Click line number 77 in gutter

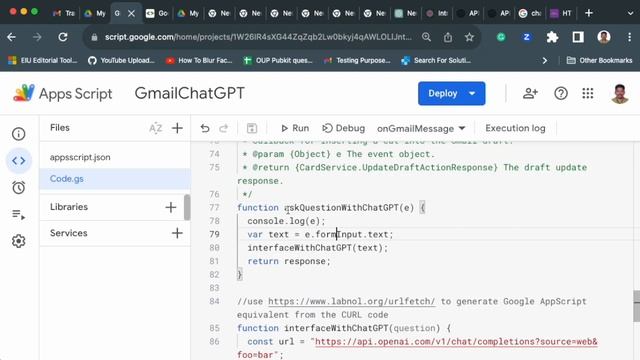(214, 207)
